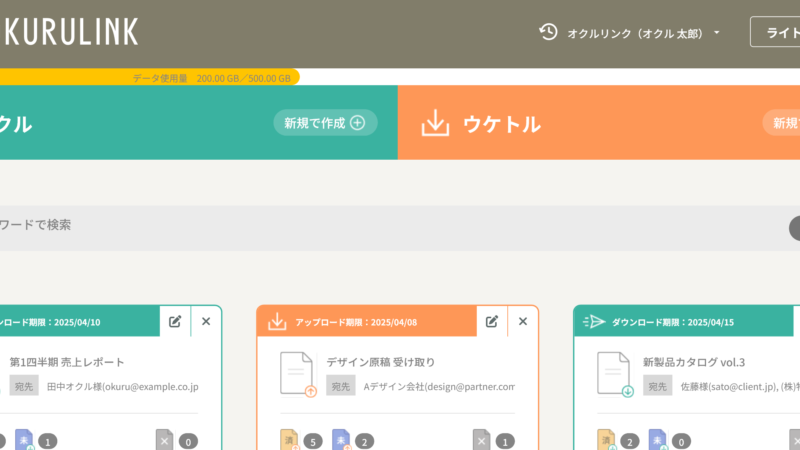Viewport: 800px width, 450px height.
Task: Click the plus icon in 新規で作成
Action: pos(358,123)
